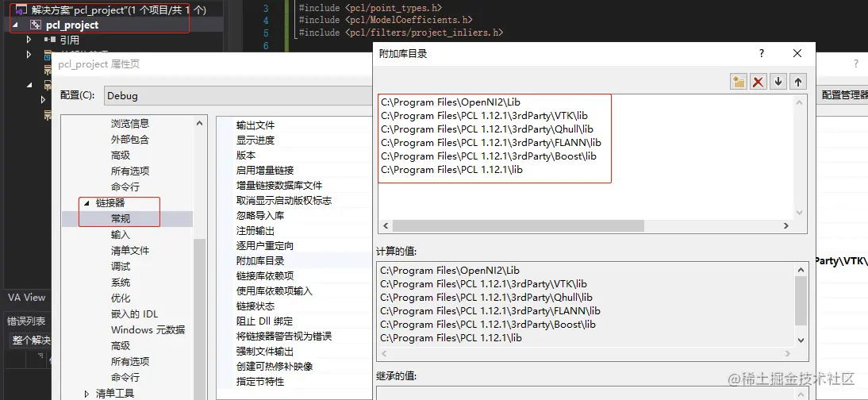868x400 pixels.
Task: Select 外部包含 in the property tree
Action: [130, 140]
